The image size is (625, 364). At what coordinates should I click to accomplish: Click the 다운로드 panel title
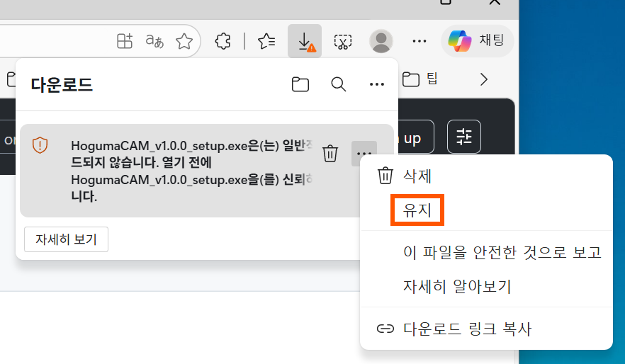pyautogui.click(x=62, y=85)
